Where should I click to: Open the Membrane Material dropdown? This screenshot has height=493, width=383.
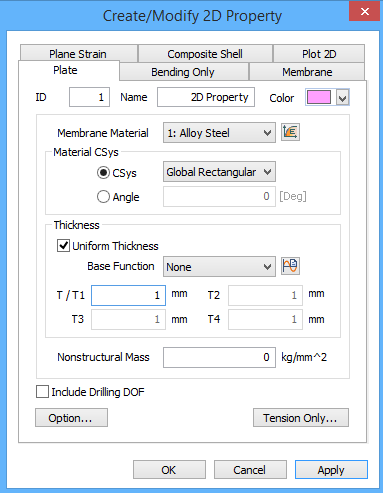219,133
